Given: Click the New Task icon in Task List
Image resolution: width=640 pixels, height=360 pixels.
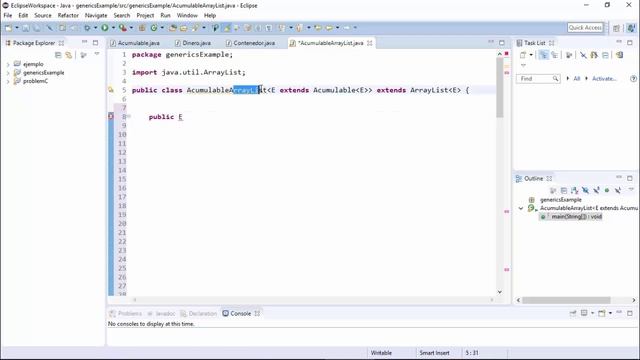Looking at the screenshot, I should (523, 55).
